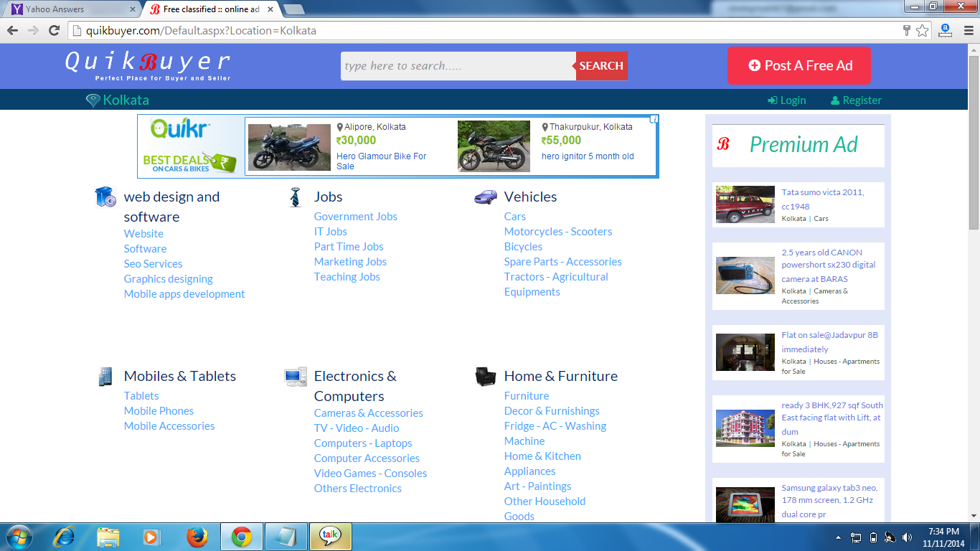
Task: Open Mobile apps development link
Action: coord(184,293)
